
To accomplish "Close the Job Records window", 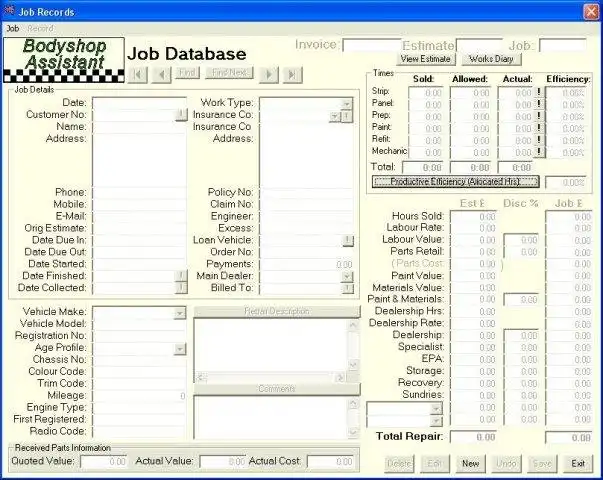I will 591,12.
